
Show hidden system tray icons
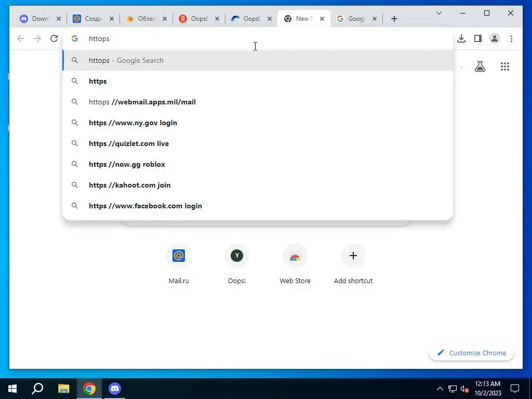(x=440, y=389)
